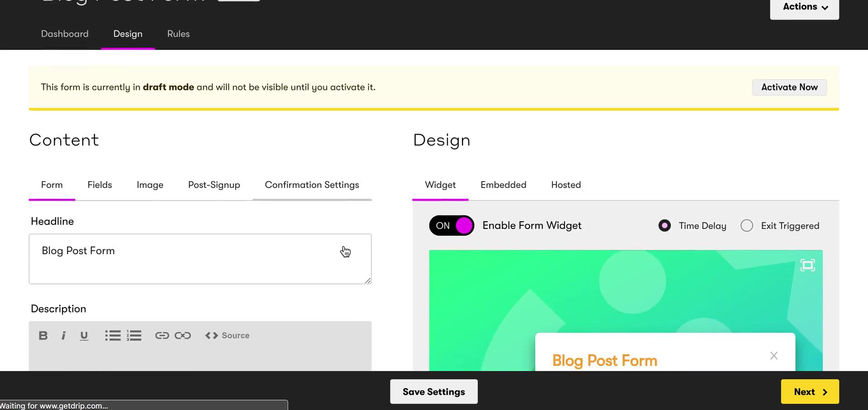This screenshot has height=410, width=868.
Task: Switch to the Rules tab
Action: pos(179,34)
